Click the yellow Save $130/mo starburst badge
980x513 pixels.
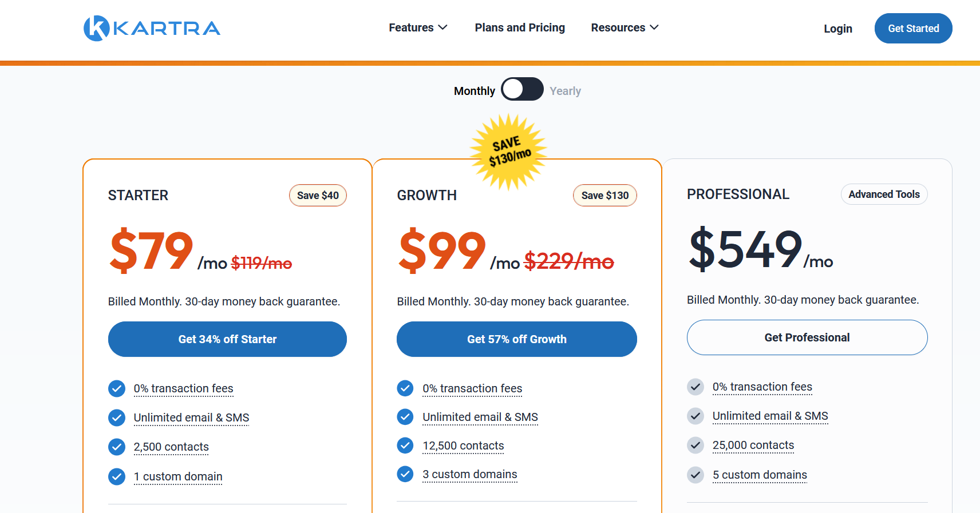pyautogui.click(x=508, y=152)
